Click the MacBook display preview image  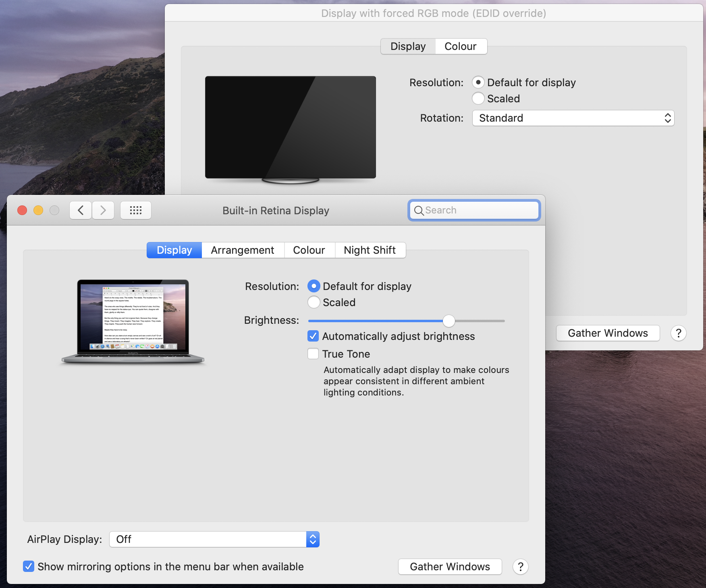[133, 321]
